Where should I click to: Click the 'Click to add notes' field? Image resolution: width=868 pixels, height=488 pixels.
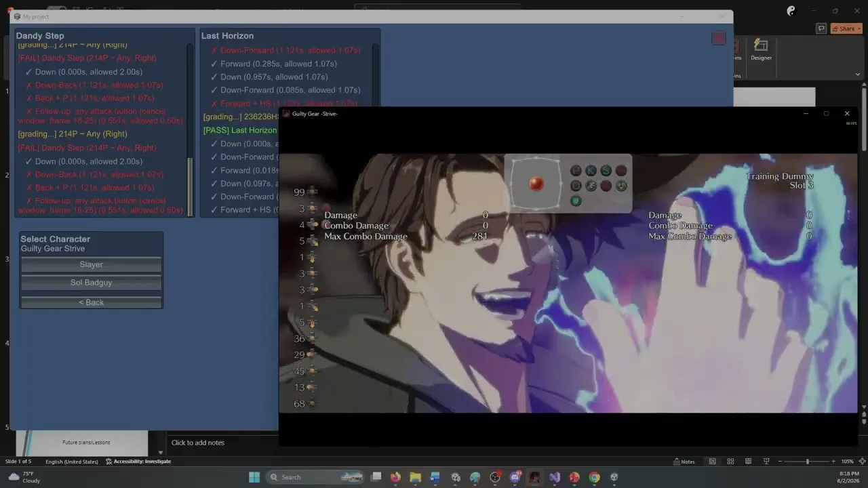coord(198,443)
